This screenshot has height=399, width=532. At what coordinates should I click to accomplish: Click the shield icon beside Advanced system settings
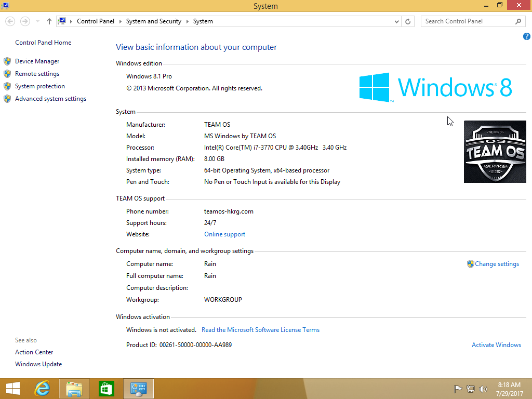point(7,99)
